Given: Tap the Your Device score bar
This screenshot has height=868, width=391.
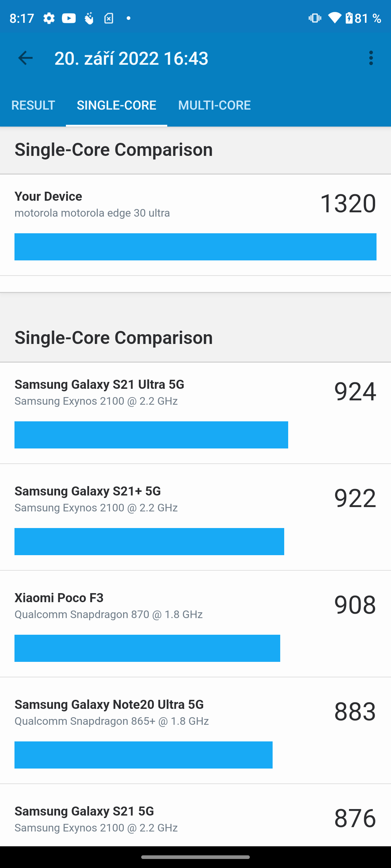Looking at the screenshot, I should point(195,247).
